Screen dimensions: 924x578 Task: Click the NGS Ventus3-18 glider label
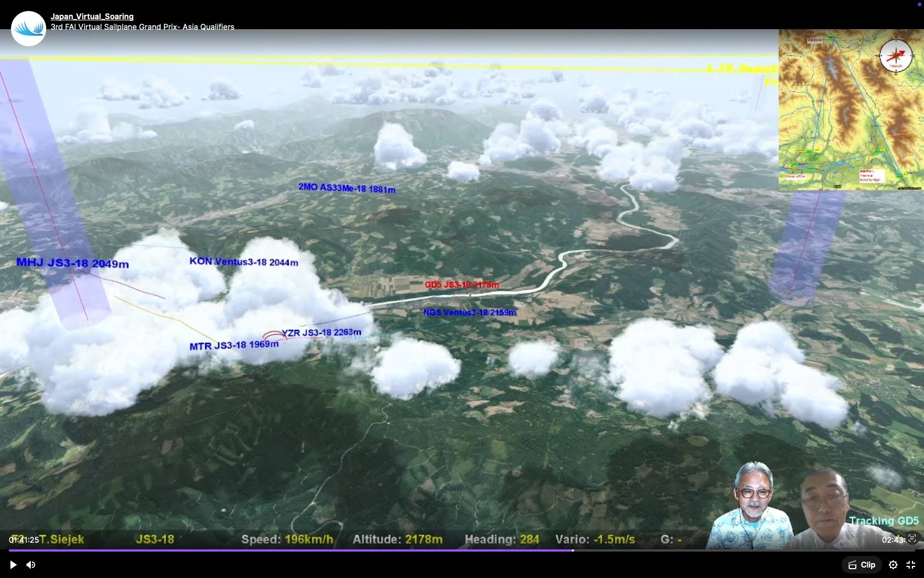coord(470,313)
